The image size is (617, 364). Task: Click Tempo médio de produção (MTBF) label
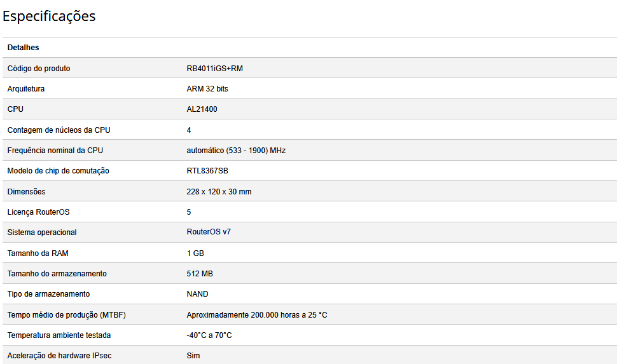(x=67, y=315)
